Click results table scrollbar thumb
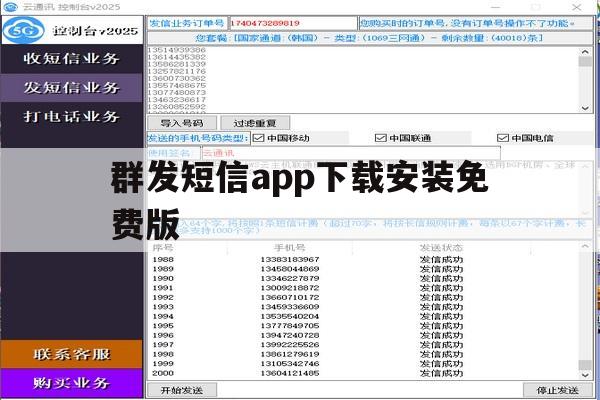The width and height of the screenshot is (600, 400). (x=585, y=363)
